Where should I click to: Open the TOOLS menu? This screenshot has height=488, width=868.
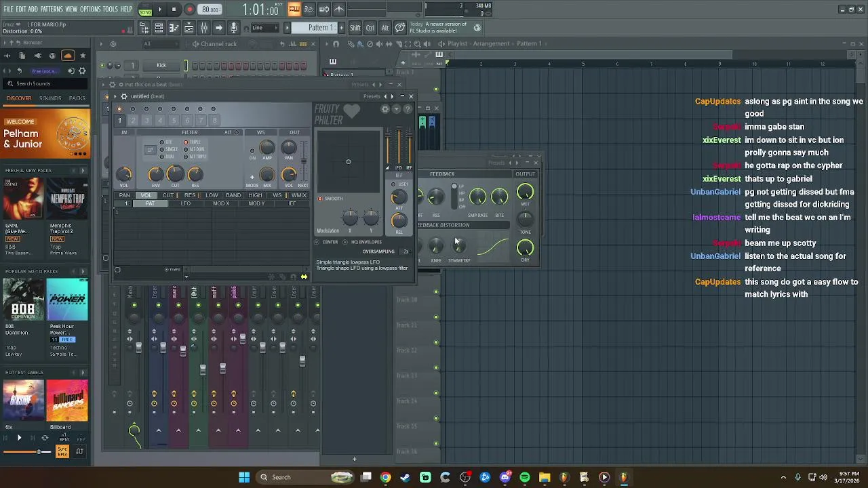pos(111,9)
